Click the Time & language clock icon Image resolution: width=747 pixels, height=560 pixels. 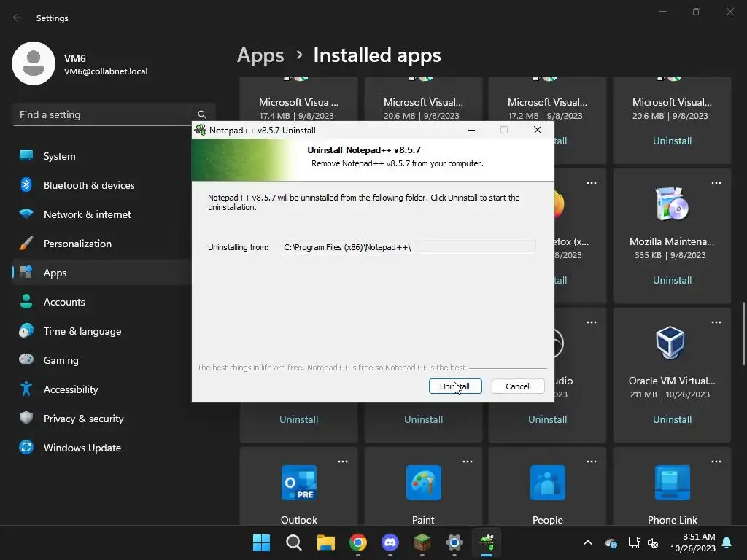pyautogui.click(x=26, y=330)
